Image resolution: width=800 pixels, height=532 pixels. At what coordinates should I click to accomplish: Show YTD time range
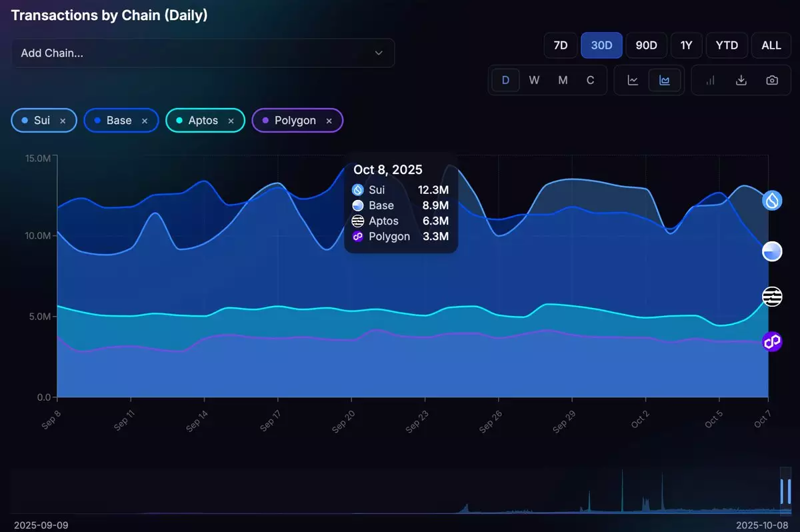pyautogui.click(x=727, y=45)
